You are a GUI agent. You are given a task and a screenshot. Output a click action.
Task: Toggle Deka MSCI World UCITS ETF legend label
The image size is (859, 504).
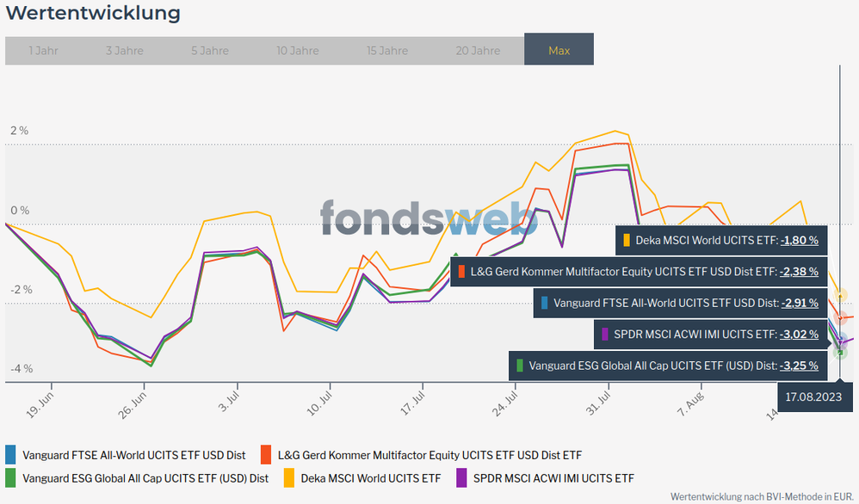370,478
